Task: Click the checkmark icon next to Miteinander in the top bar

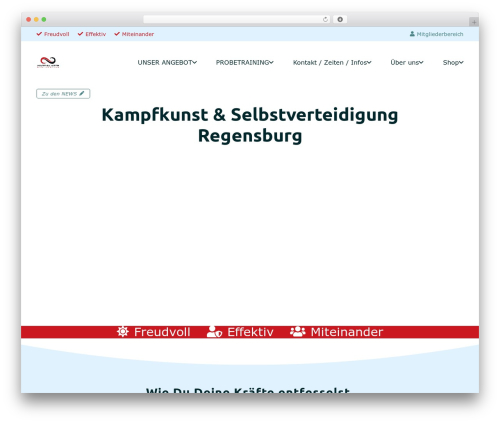Action: [117, 34]
